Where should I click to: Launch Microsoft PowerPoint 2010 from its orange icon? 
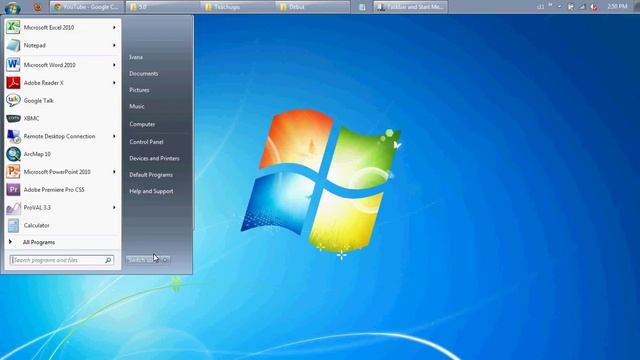[x=13, y=172]
